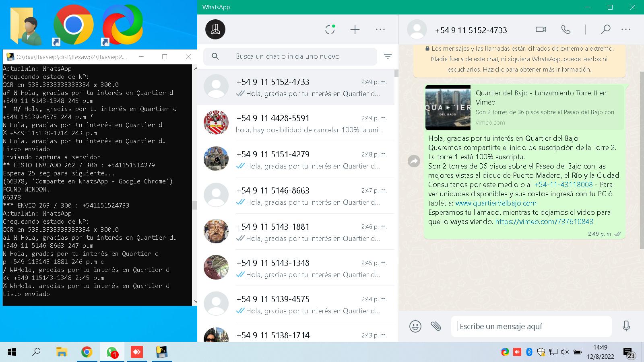Open own profile avatar in WhatsApp
This screenshot has width=644, height=362.
[x=215, y=29]
